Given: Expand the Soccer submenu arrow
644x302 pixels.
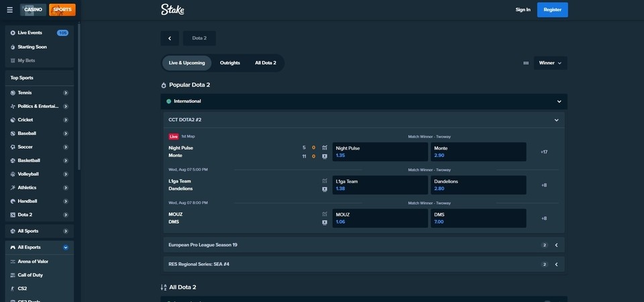Looking at the screenshot, I should [x=66, y=147].
